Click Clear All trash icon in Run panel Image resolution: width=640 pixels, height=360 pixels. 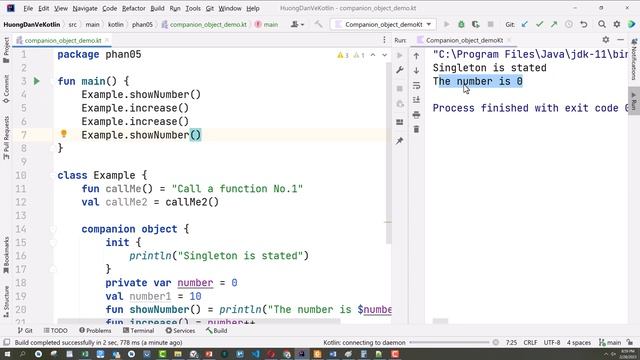416,129
